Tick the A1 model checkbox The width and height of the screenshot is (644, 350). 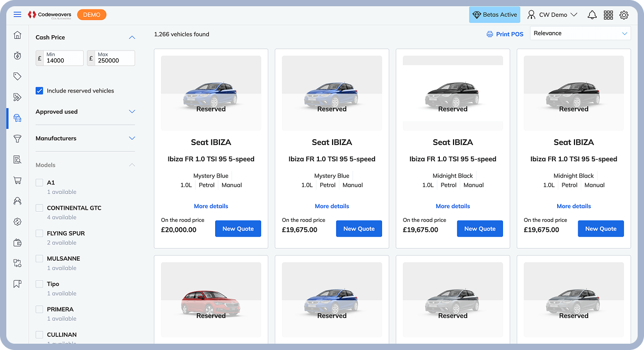(x=39, y=182)
